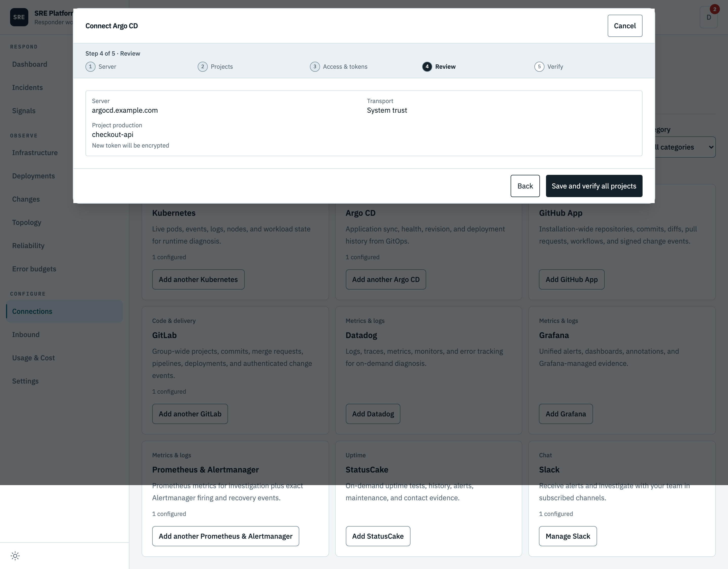Click Add StatusCake
The height and width of the screenshot is (569, 728).
tap(378, 536)
